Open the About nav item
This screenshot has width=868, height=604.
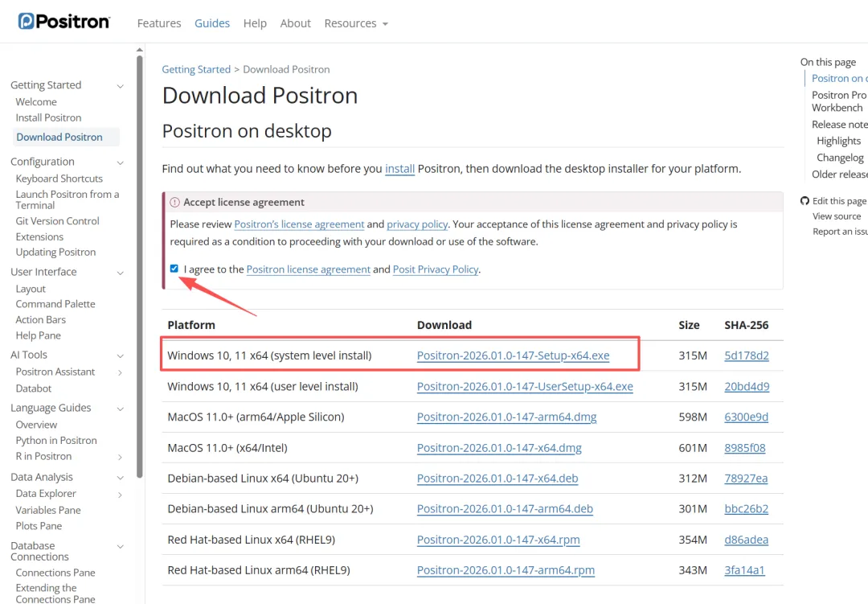[295, 23]
